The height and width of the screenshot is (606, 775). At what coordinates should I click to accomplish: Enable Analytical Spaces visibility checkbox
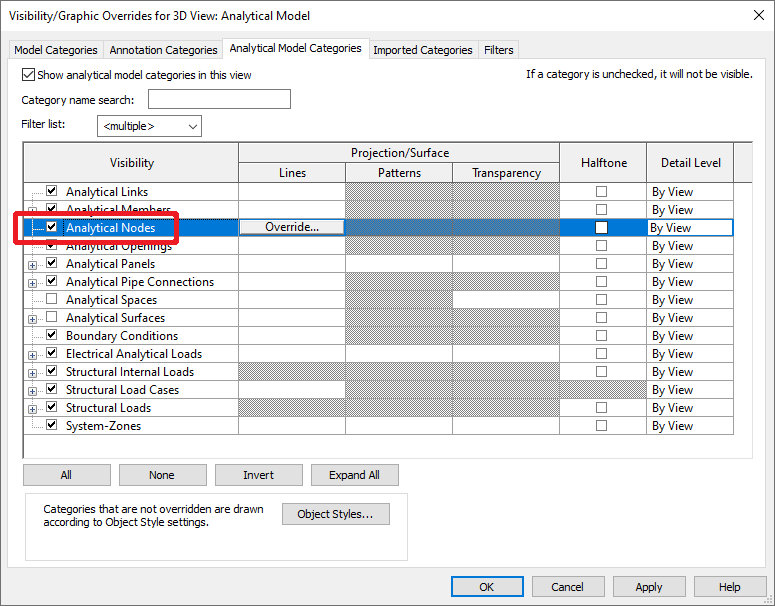51,300
